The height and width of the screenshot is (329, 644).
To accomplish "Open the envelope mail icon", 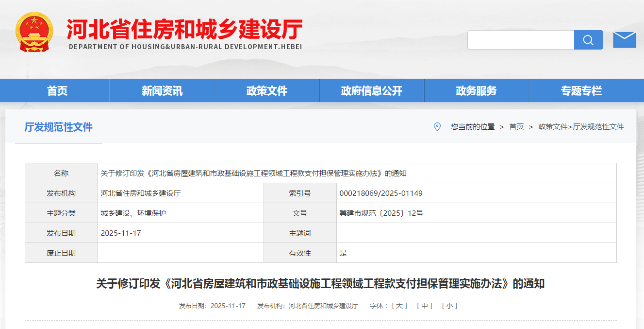I will click(x=624, y=40).
